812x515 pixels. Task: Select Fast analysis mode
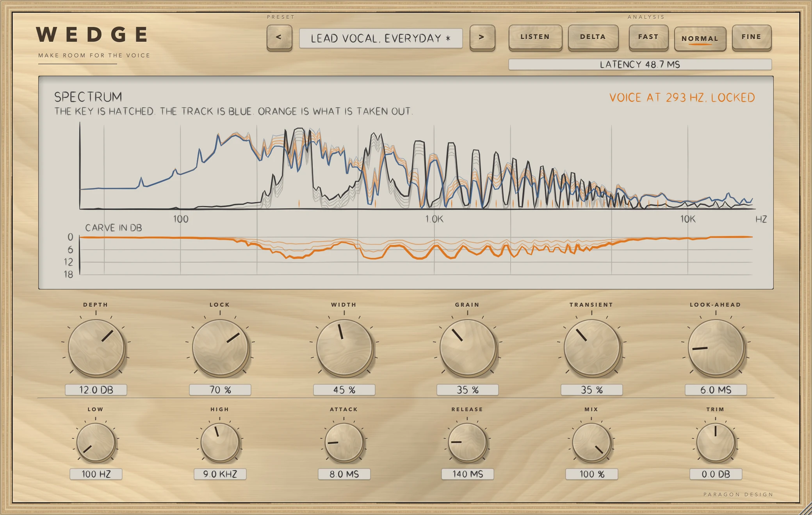[x=648, y=37]
